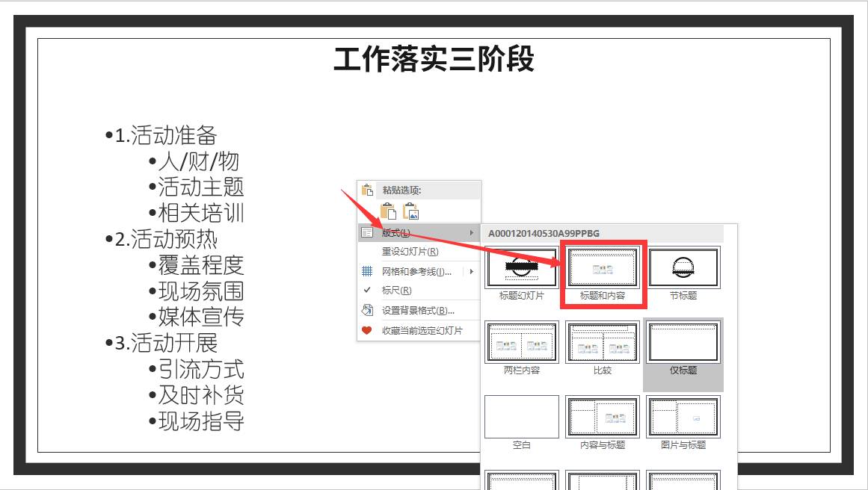Click 重设幻灯片(R) in context menu
The image size is (868, 490).
coord(419,252)
